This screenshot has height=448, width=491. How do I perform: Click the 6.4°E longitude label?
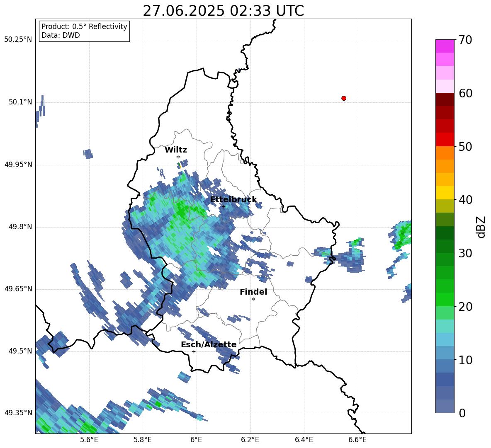(x=304, y=440)
